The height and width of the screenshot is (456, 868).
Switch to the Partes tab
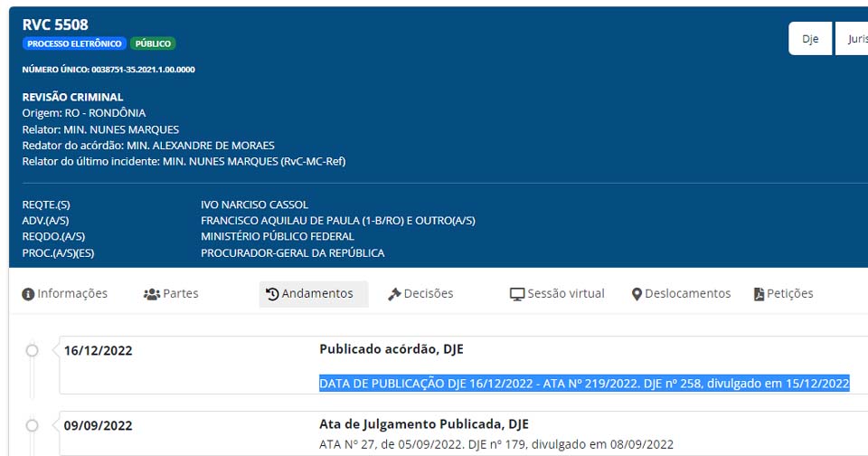pos(181,293)
